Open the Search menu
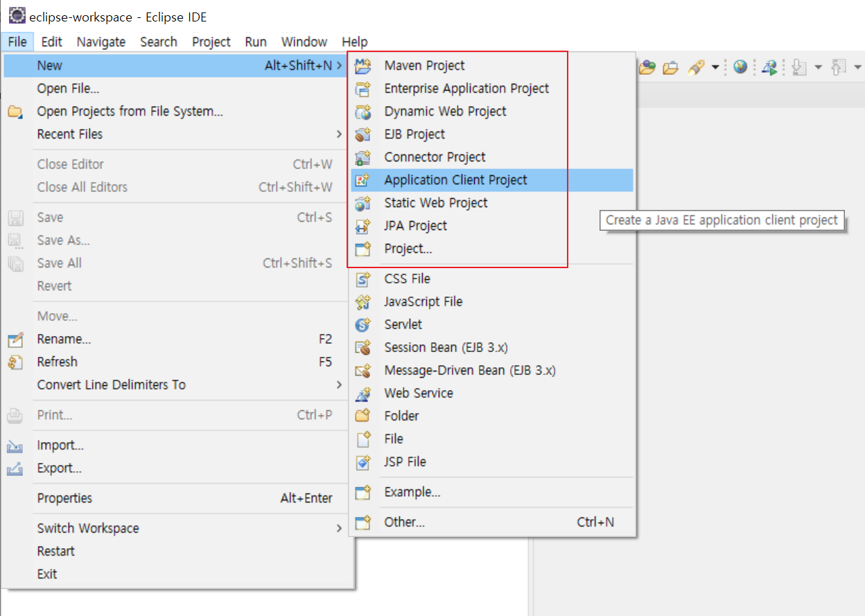Viewport: 865px width, 616px height. click(159, 42)
